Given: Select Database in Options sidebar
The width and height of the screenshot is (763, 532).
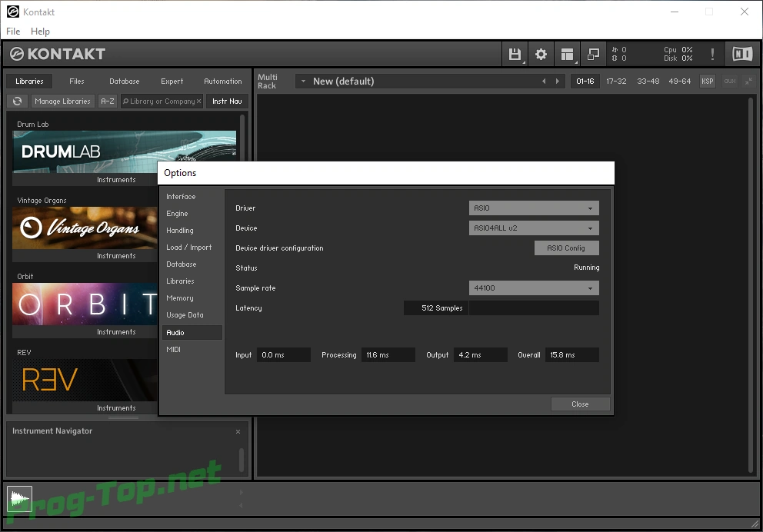Looking at the screenshot, I should [x=192, y=264].
